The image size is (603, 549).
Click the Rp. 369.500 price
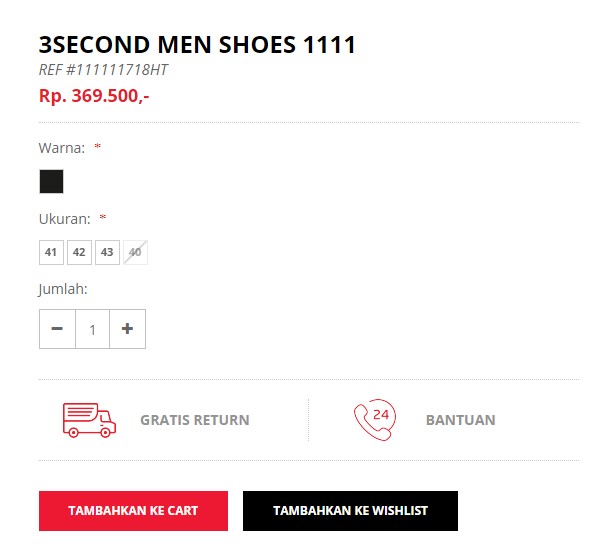point(94,96)
